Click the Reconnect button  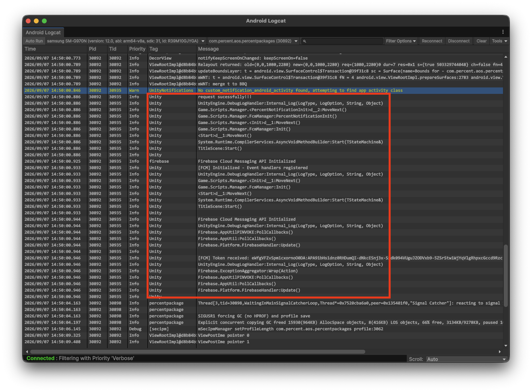click(432, 41)
